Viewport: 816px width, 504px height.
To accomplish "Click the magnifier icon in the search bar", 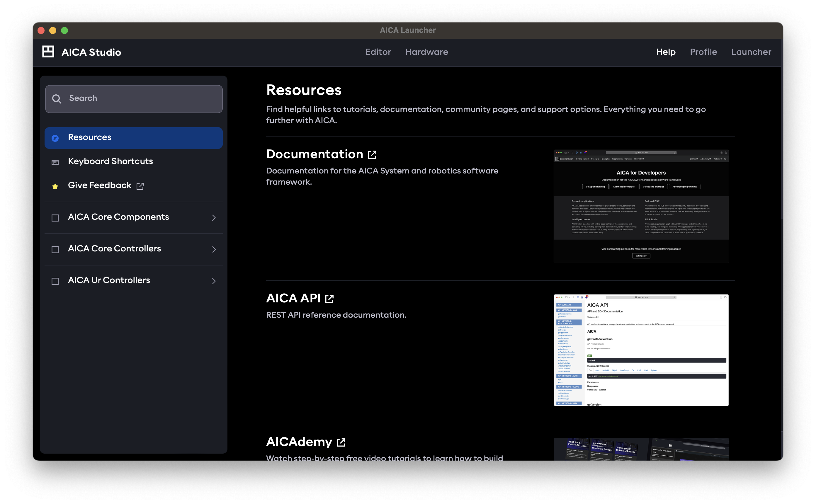I will point(57,99).
